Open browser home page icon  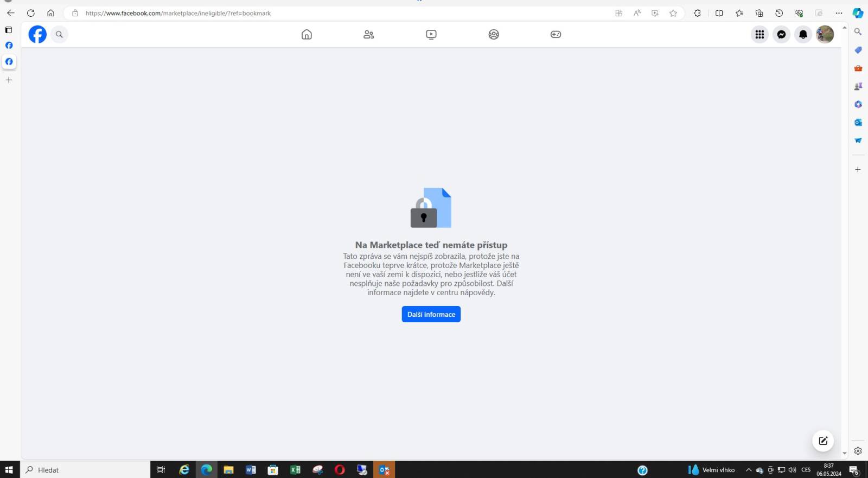click(x=50, y=13)
